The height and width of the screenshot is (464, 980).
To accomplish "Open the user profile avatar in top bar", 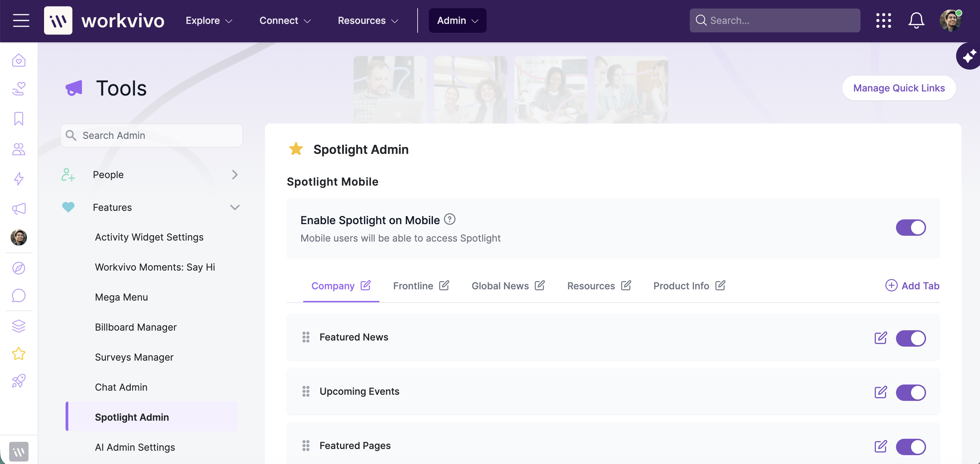I will point(950,20).
